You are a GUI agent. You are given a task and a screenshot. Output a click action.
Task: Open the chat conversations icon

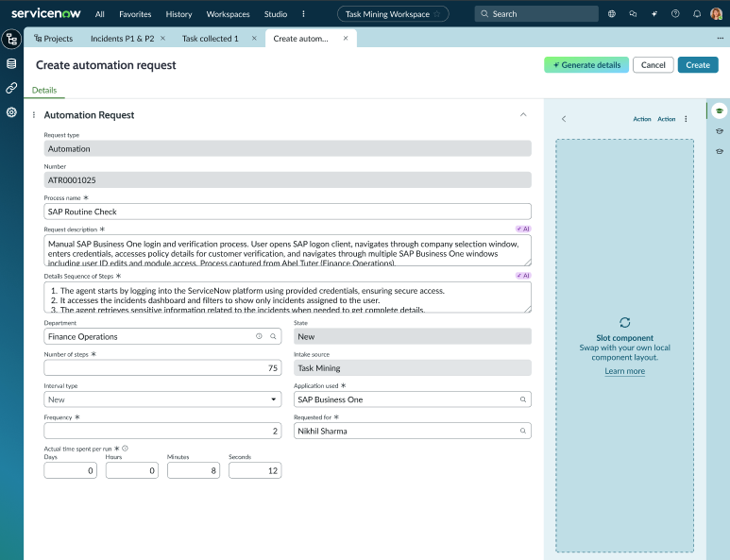point(633,14)
